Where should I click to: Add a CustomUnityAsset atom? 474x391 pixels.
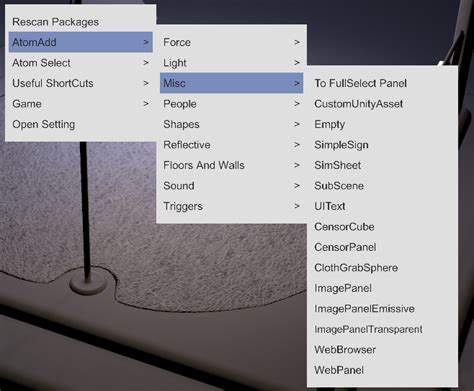tap(382, 104)
